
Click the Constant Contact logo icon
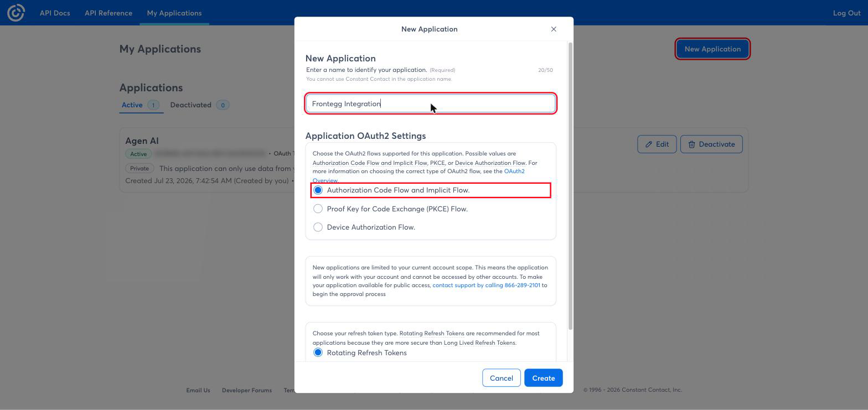coord(16,12)
